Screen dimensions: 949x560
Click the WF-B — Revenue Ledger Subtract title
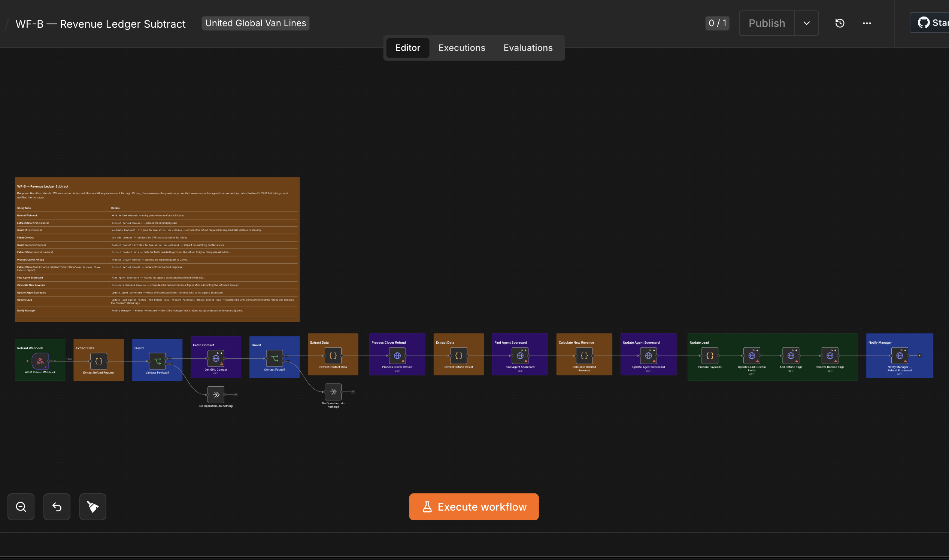tap(100, 24)
